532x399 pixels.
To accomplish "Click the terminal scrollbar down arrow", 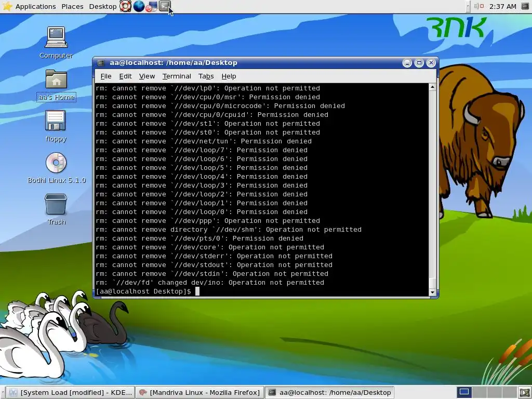I will [x=432, y=292].
